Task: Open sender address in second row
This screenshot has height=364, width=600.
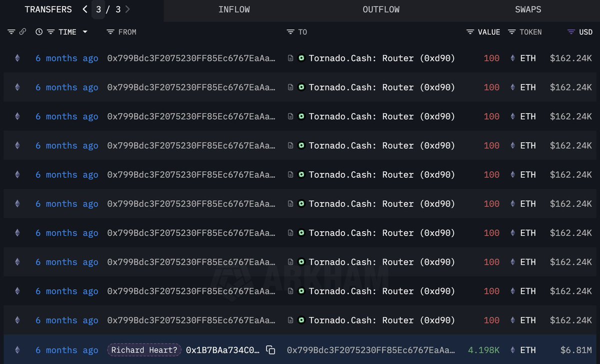Action: pyautogui.click(x=191, y=87)
